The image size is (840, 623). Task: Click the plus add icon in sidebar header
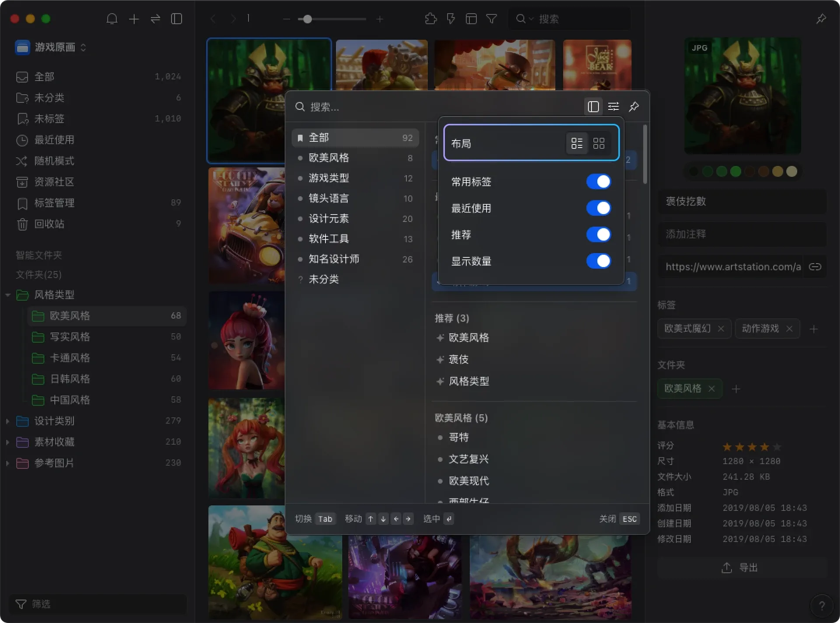(134, 19)
